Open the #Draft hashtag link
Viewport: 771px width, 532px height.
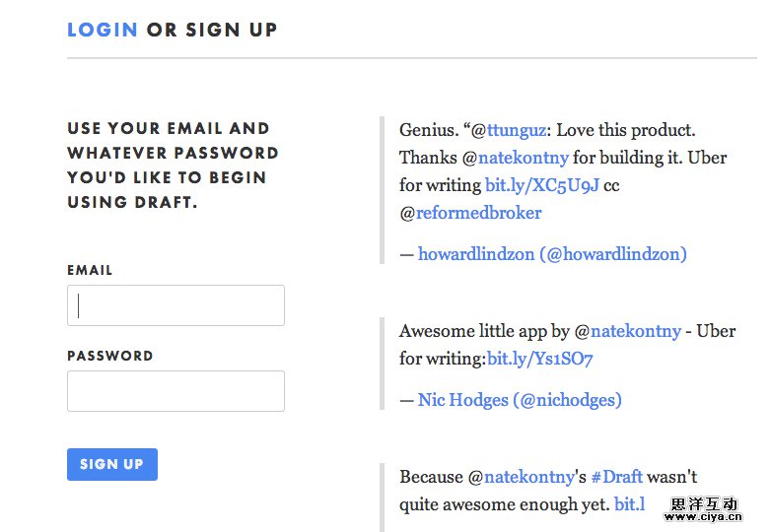click(616, 477)
